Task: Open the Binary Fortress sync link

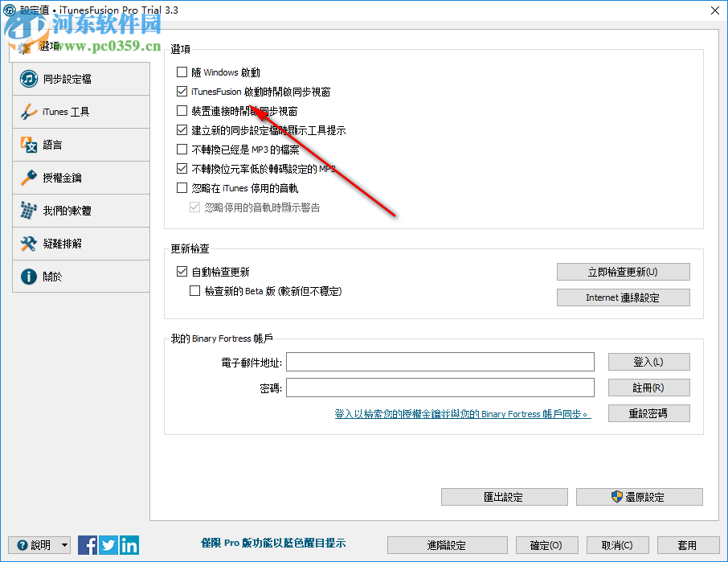Action: point(463,414)
